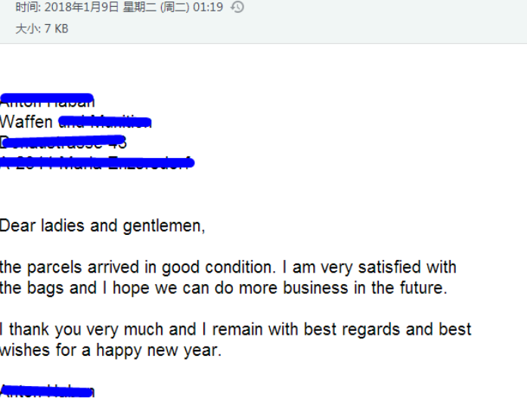The height and width of the screenshot is (420, 527).
Task: Click the 01:19 time value
Action: pyautogui.click(x=208, y=7)
